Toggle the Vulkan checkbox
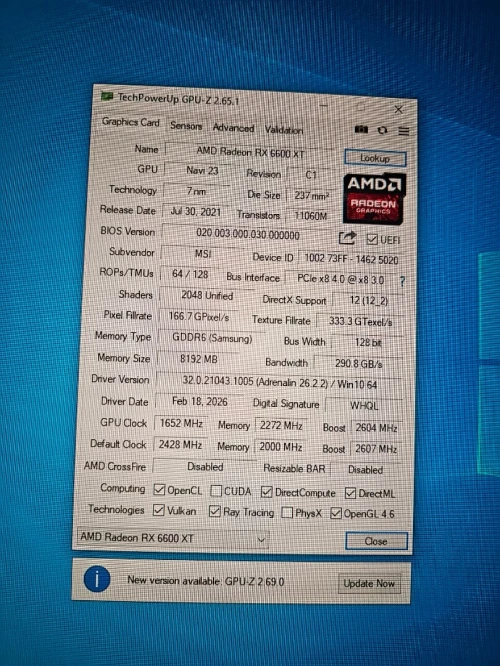The width and height of the screenshot is (500, 666). click(x=158, y=510)
